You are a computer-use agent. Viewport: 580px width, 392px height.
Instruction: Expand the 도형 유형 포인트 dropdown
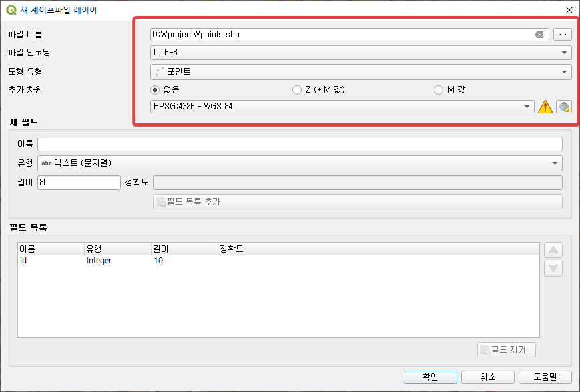pyautogui.click(x=361, y=71)
